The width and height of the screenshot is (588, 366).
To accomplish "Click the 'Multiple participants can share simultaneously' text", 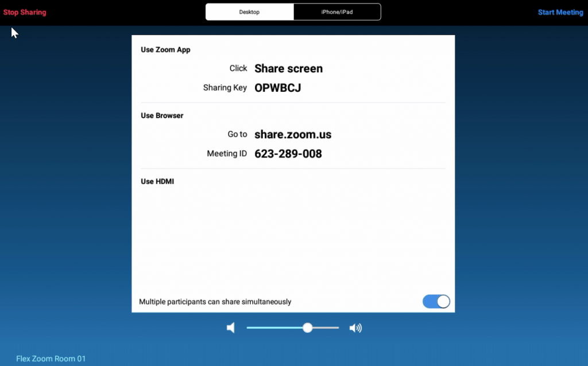I will click(215, 302).
